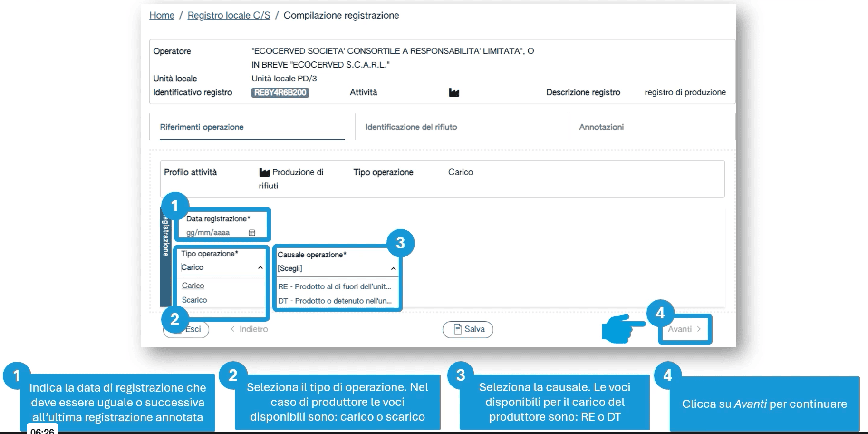
Task: Choose the RE - Prodotto al di fuori option
Action: 334,286
